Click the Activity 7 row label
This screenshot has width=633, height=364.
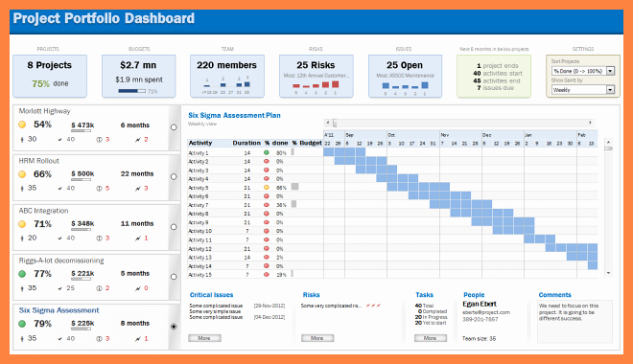199,205
